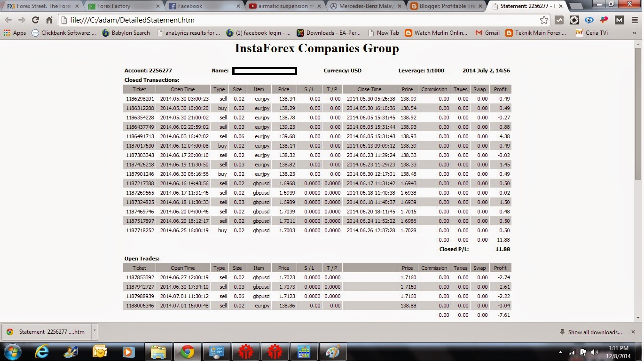Click open trade ticket 1188006346
The height and width of the screenshot is (362, 644).
coord(140,306)
